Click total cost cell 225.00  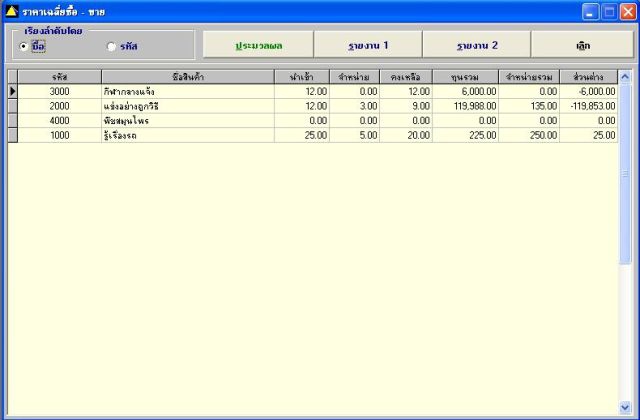(465, 136)
